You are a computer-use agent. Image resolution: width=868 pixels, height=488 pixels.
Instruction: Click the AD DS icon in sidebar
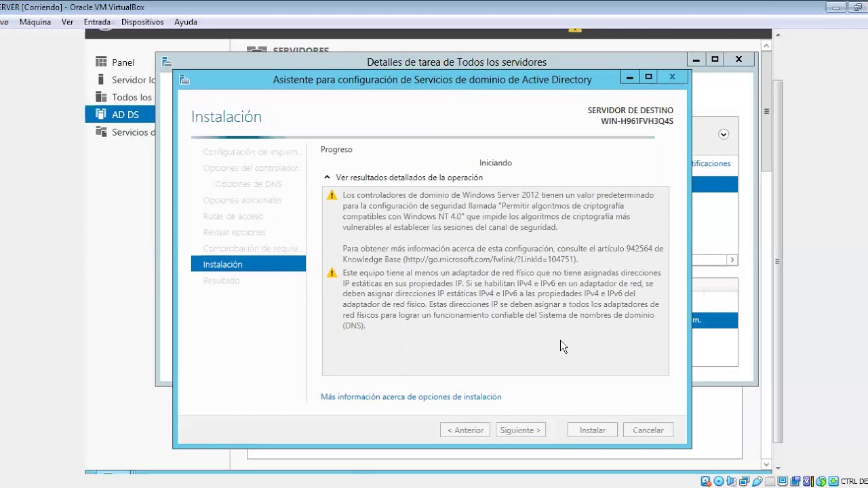point(101,115)
